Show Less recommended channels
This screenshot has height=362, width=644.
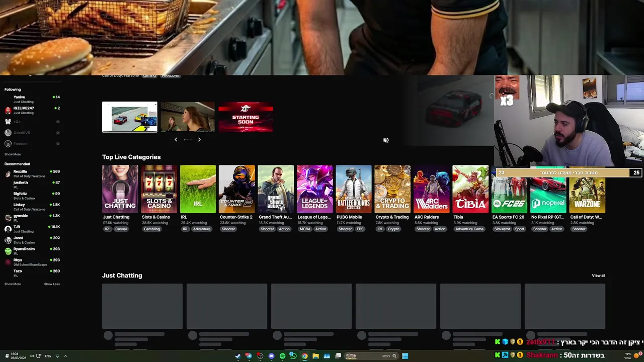(52, 284)
